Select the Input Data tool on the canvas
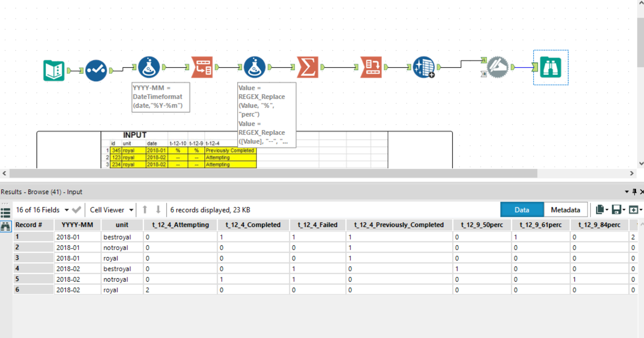The width and height of the screenshot is (644, 338). coord(53,67)
